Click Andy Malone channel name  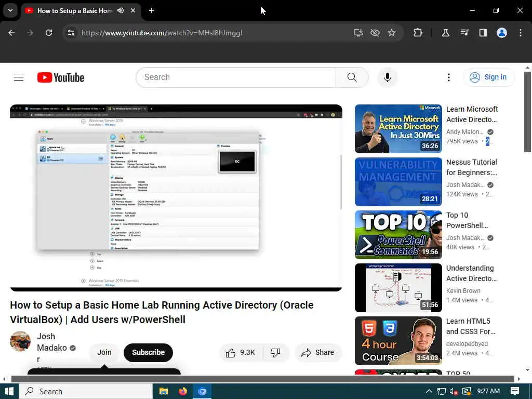pyautogui.click(x=464, y=131)
